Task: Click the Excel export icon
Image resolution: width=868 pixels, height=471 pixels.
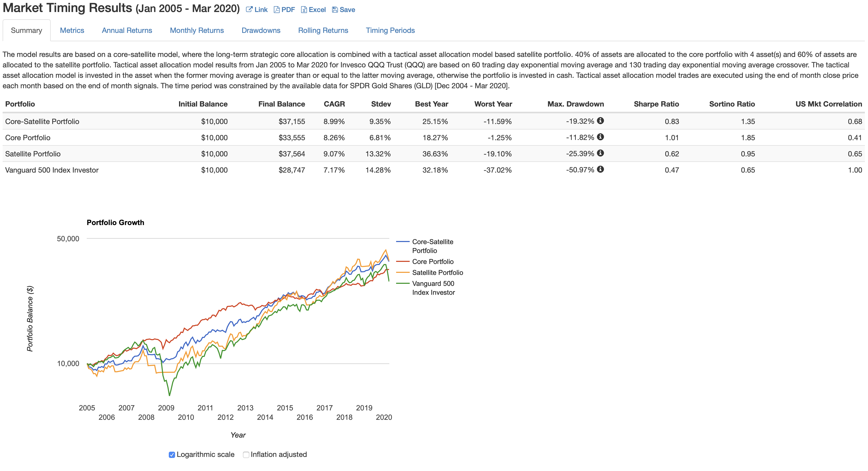Action: tap(304, 9)
